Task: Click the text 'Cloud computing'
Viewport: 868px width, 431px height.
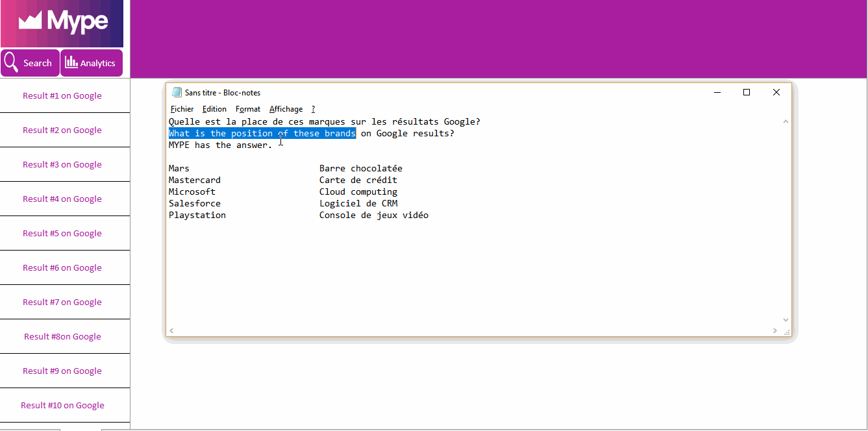Action: click(358, 191)
